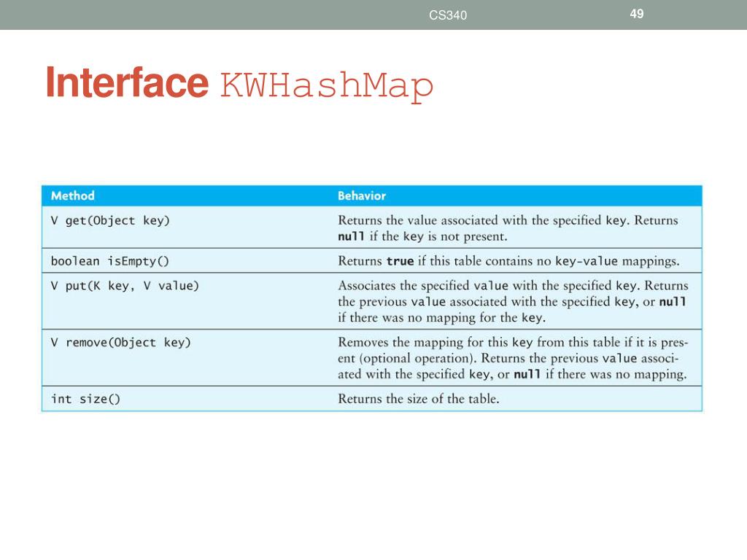Select the V get(Object key) cell
Viewport: 747px width, 560px height.
point(110,220)
